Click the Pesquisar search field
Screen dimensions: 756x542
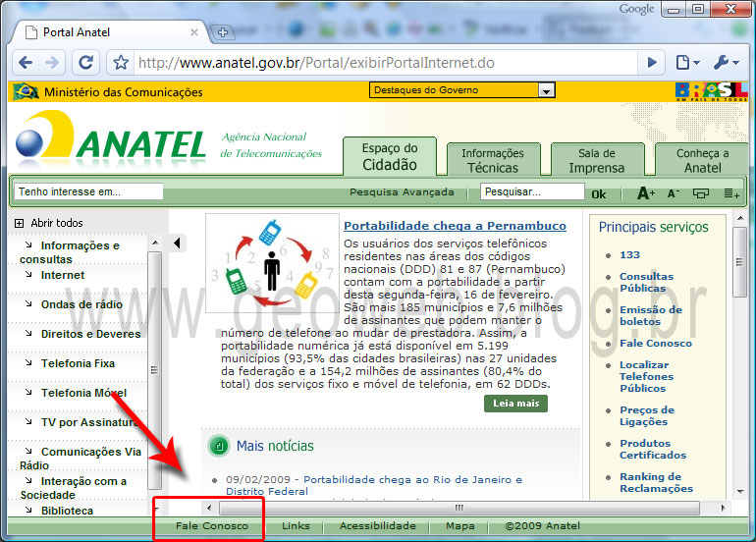(532, 191)
